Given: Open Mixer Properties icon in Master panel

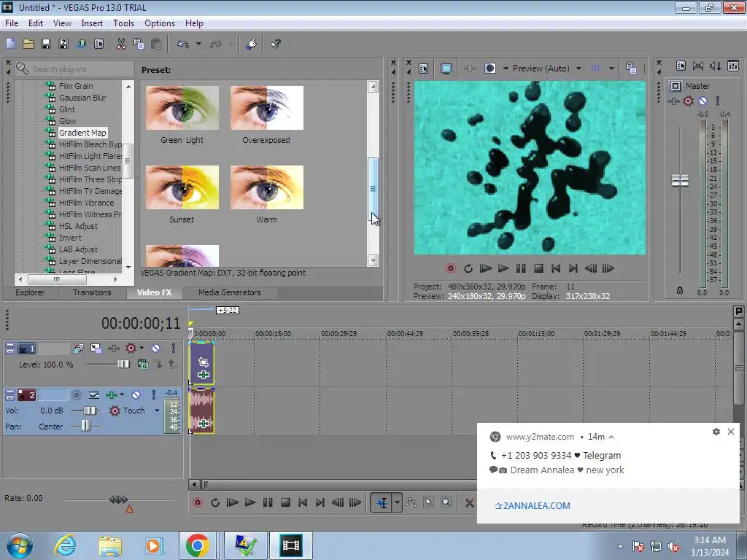Looking at the screenshot, I should coord(681,66).
